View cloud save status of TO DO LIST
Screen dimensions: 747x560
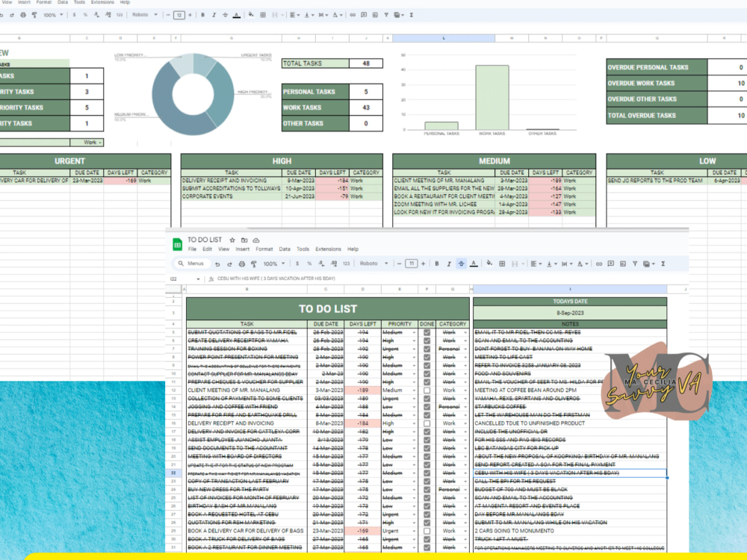click(255, 240)
